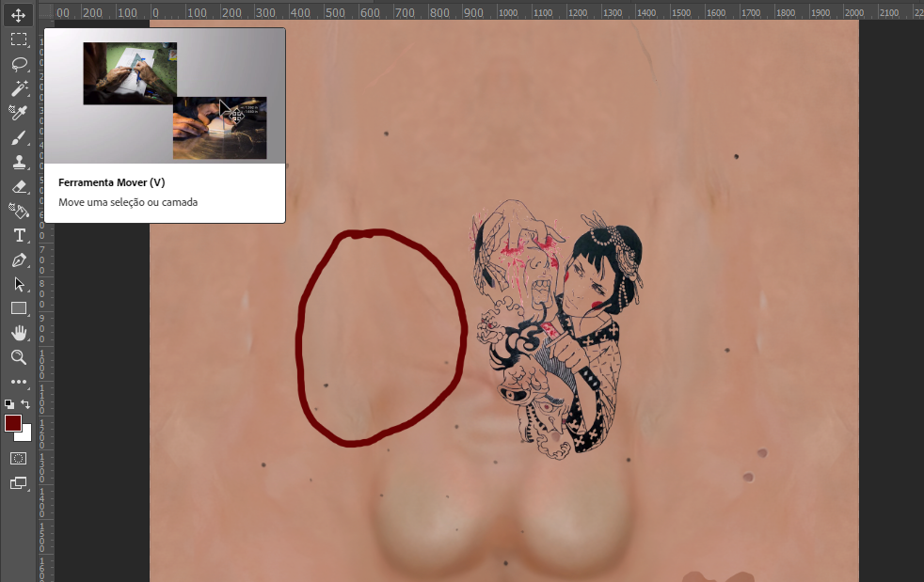The width and height of the screenshot is (924, 582).
Task: Select the Rectangular Marquee tool
Action: (x=19, y=39)
